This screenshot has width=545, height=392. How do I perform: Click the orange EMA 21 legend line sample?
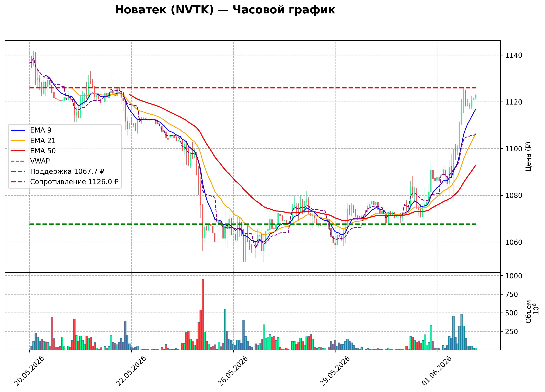pyautogui.click(x=18, y=141)
